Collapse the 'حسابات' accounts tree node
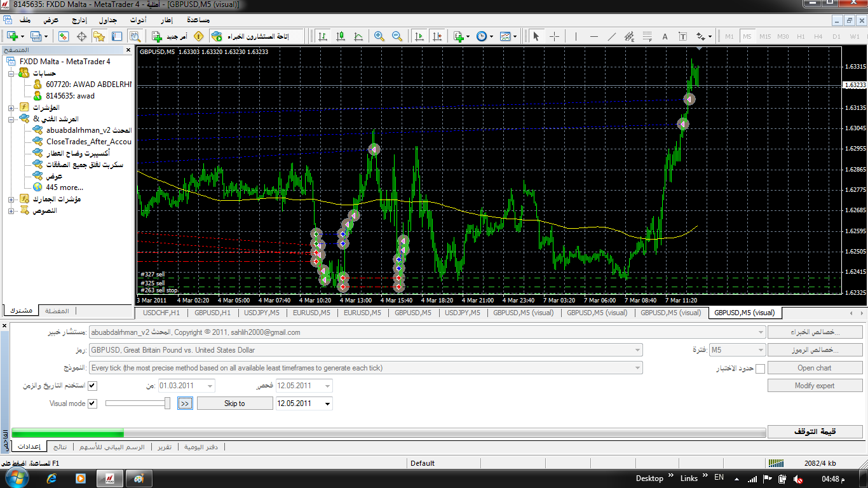This screenshot has width=868, height=488. point(11,73)
